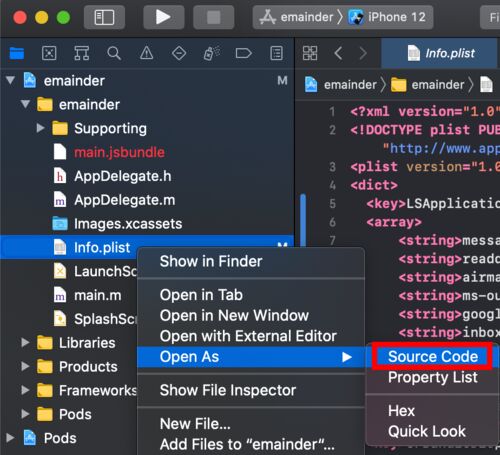The image size is (500, 455).
Task: Open the Test navigator diamond icon
Action: (179, 53)
